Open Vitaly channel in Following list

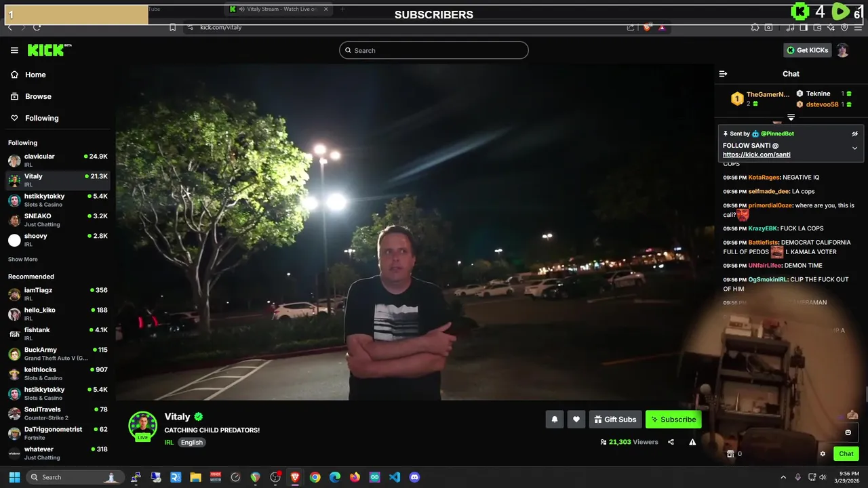(x=58, y=180)
